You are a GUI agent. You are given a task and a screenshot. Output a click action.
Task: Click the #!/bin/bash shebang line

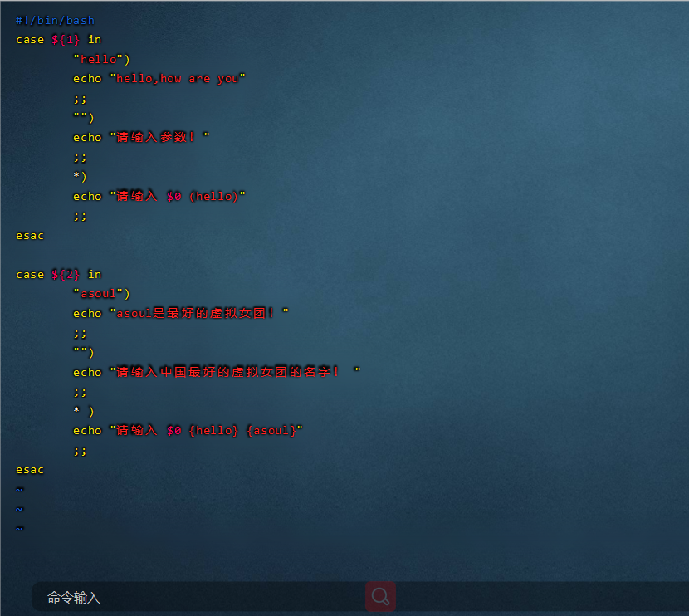tap(55, 20)
